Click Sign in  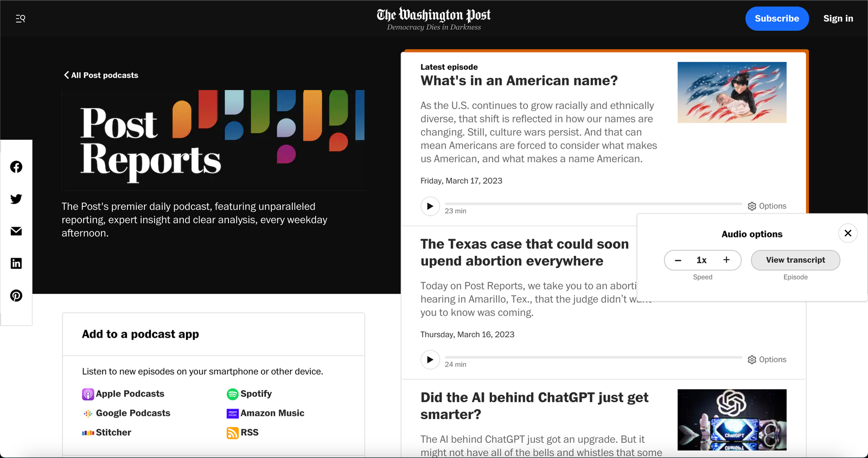pos(838,18)
